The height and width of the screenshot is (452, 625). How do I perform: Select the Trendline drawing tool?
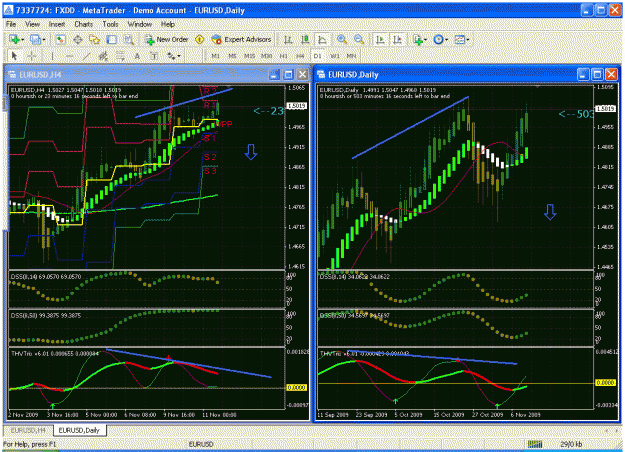pyautogui.click(x=86, y=56)
